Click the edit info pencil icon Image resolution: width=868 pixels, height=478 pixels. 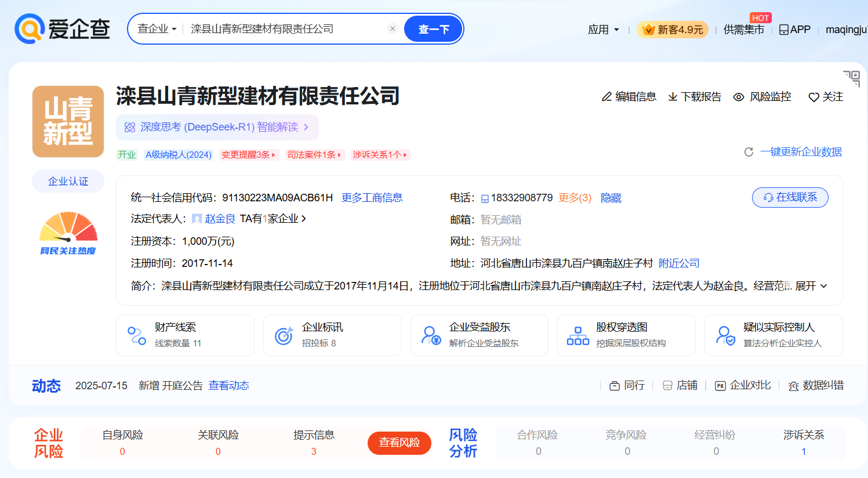point(606,97)
